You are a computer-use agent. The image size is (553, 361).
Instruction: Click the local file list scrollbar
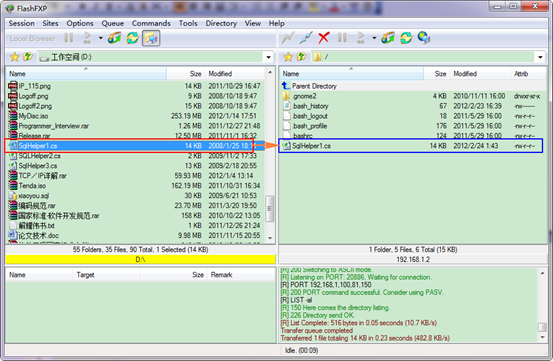(x=270, y=155)
